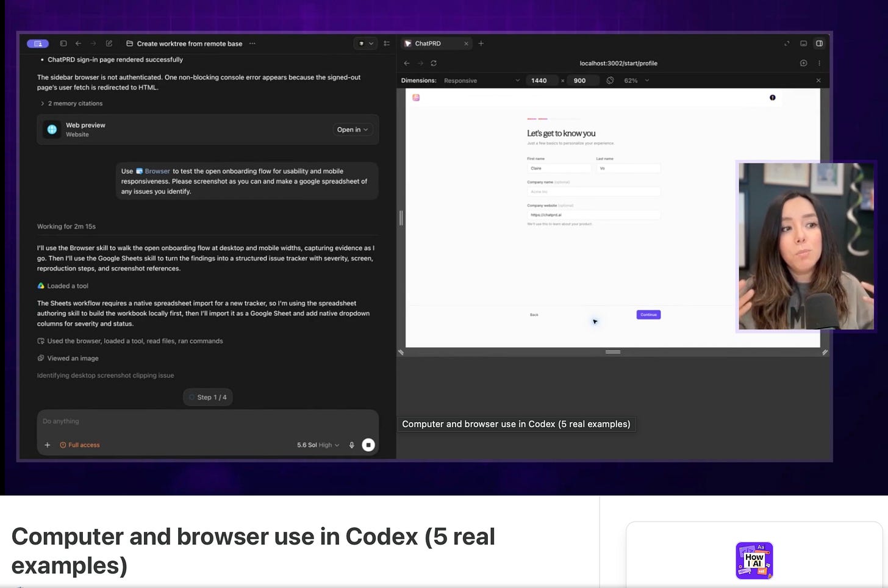
Task: Toggle the bottom panel layout icon
Action: coord(804,43)
